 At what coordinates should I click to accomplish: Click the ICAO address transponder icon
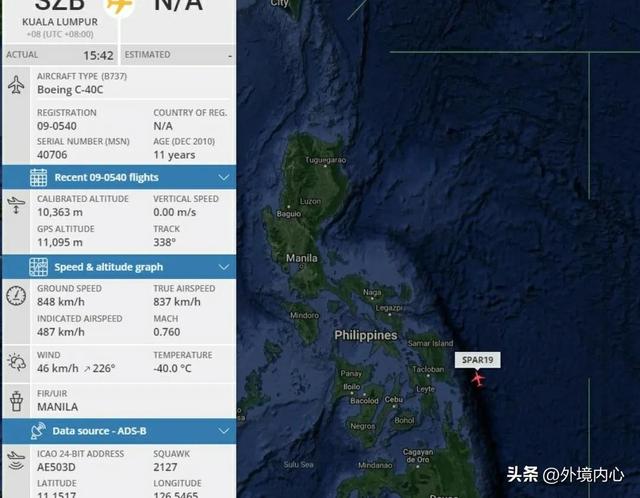pos(16,461)
